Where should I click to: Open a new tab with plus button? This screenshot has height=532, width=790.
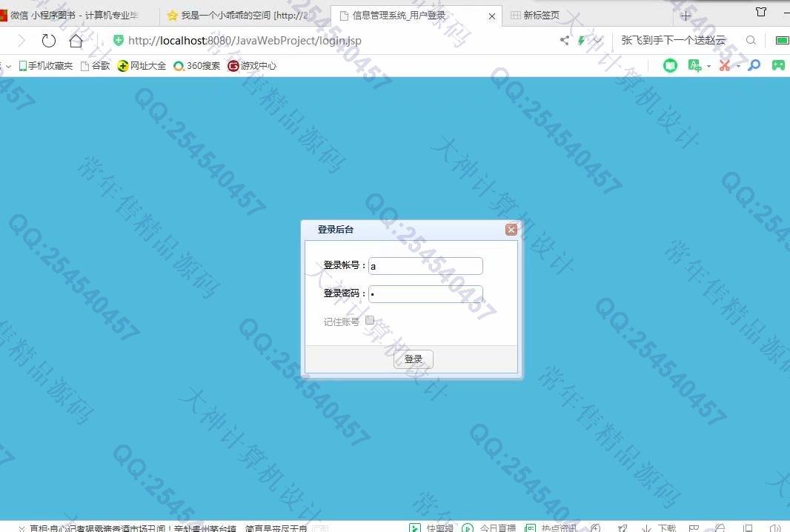tap(686, 16)
